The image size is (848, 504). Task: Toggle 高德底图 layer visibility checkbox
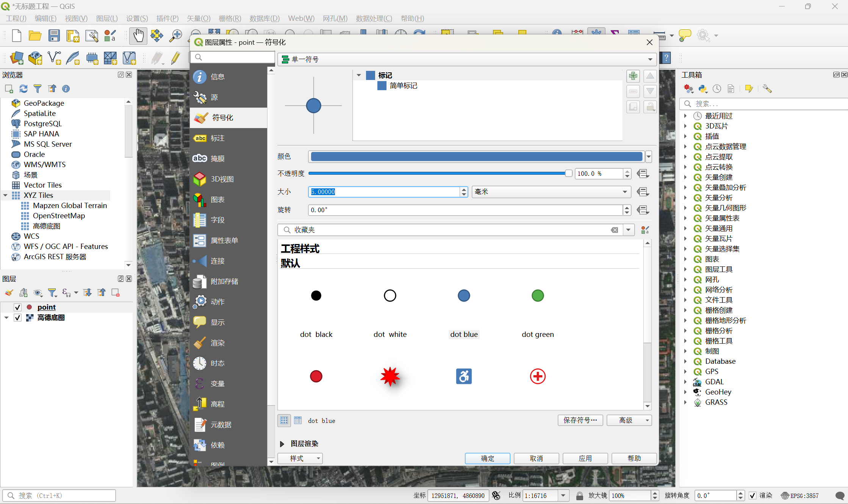(x=17, y=318)
